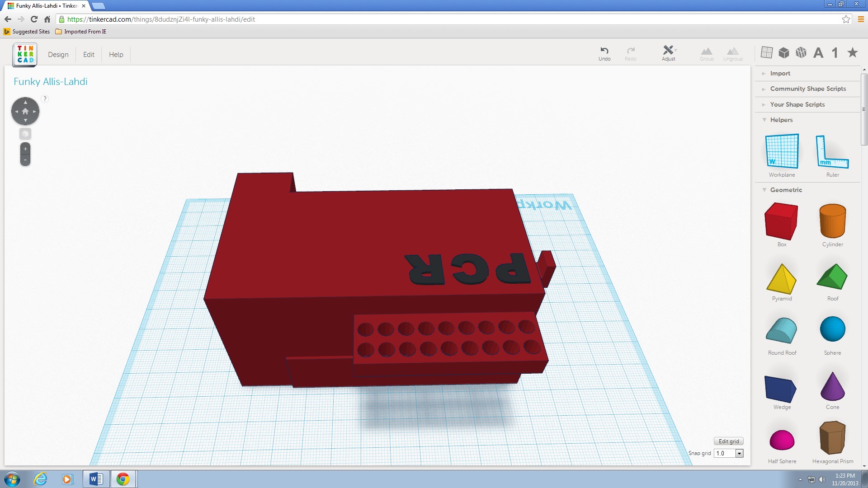Image resolution: width=868 pixels, height=488 pixels.
Task: Select the Ruler helper
Action: [x=832, y=152]
